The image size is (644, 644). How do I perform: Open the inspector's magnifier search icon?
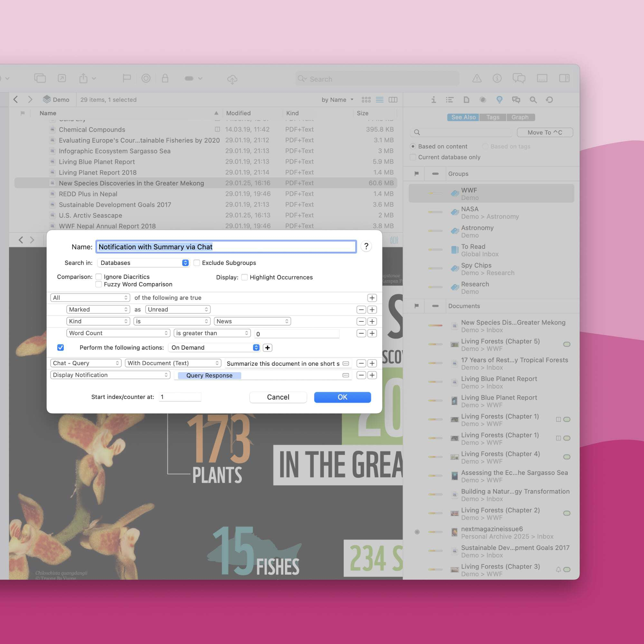(x=533, y=100)
